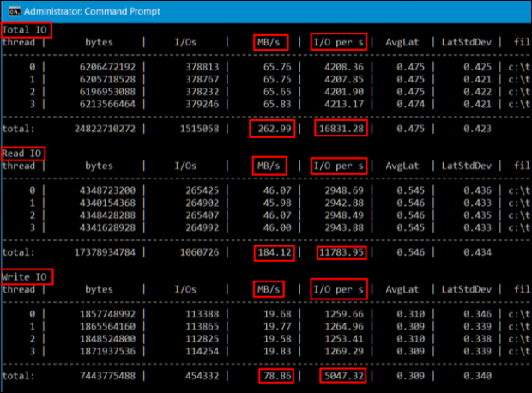This screenshot has height=393, width=532.
Task: Click the I/O per s header under Read IO
Action: point(337,165)
